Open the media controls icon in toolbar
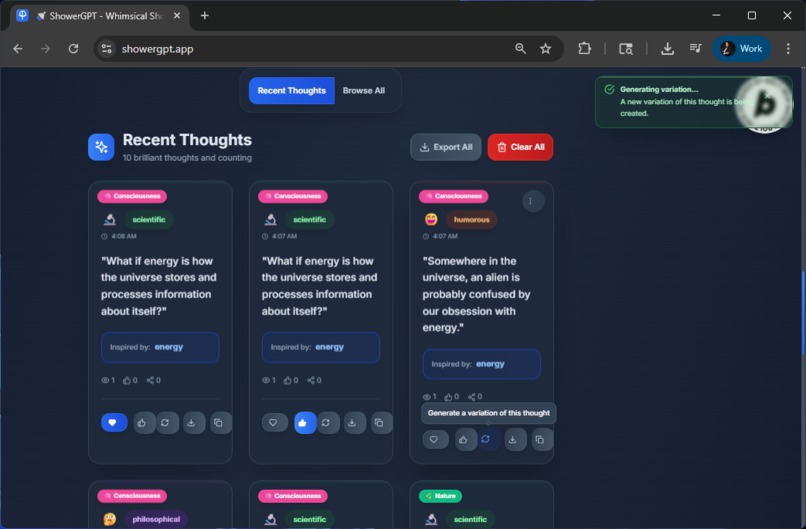Screen dimensions: 806x529 (695, 49)
